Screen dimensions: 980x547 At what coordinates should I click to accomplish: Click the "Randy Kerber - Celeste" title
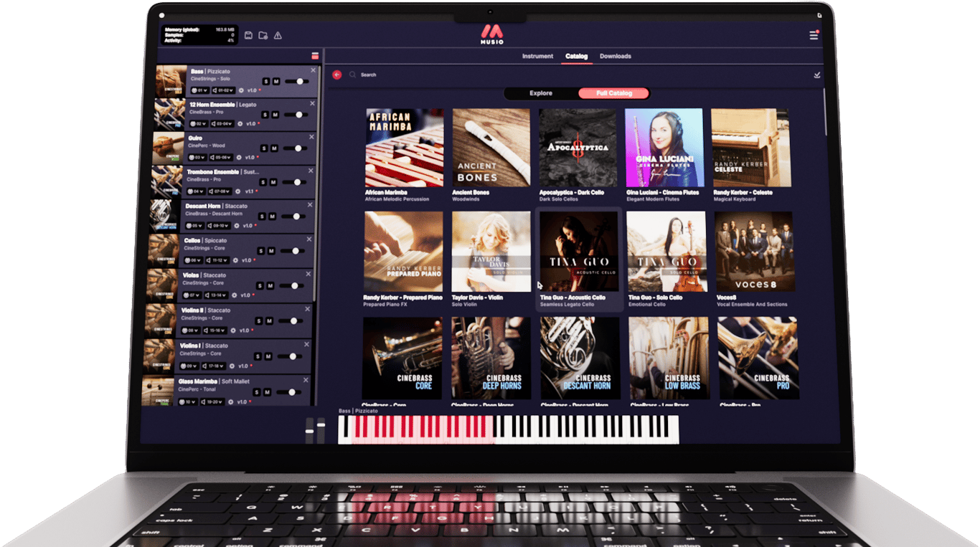[743, 192]
